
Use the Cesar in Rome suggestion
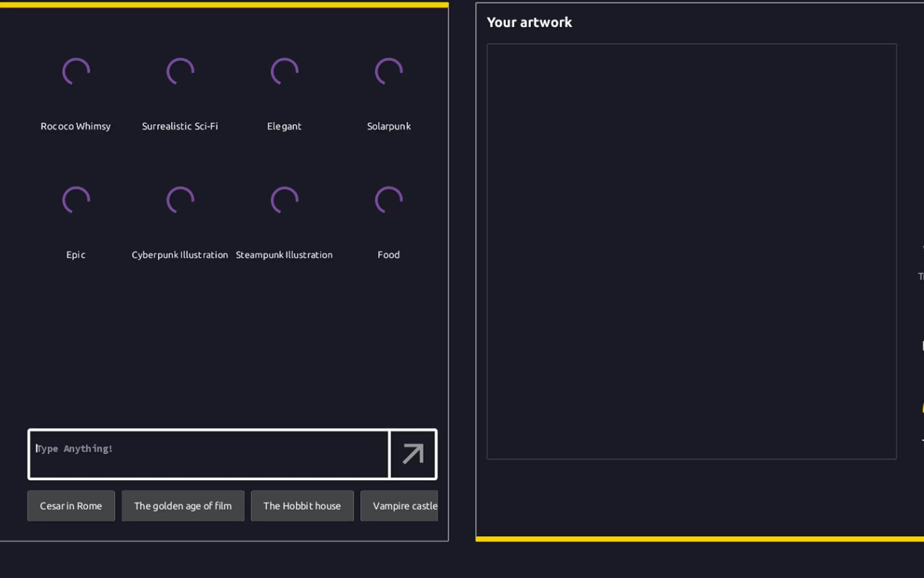pos(71,506)
